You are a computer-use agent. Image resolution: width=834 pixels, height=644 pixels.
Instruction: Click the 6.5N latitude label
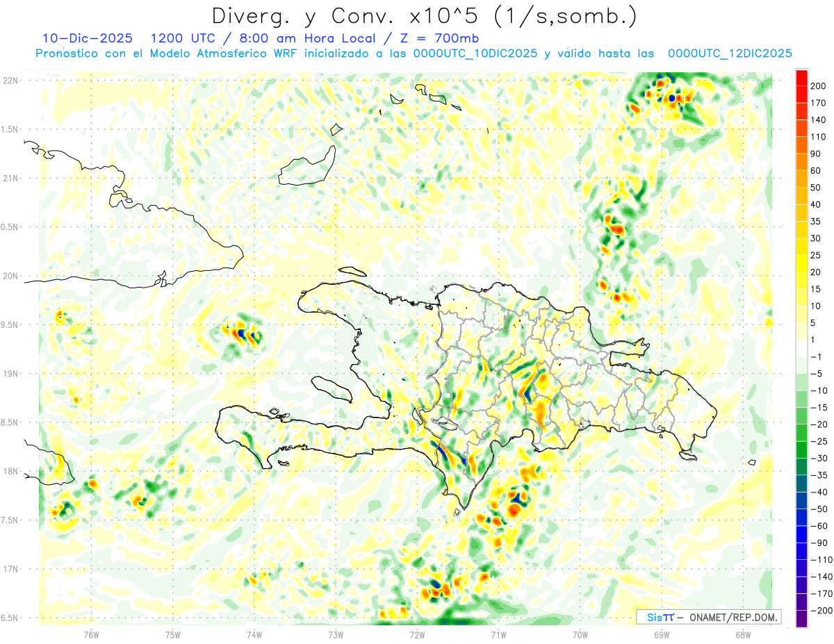coord(10,618)
